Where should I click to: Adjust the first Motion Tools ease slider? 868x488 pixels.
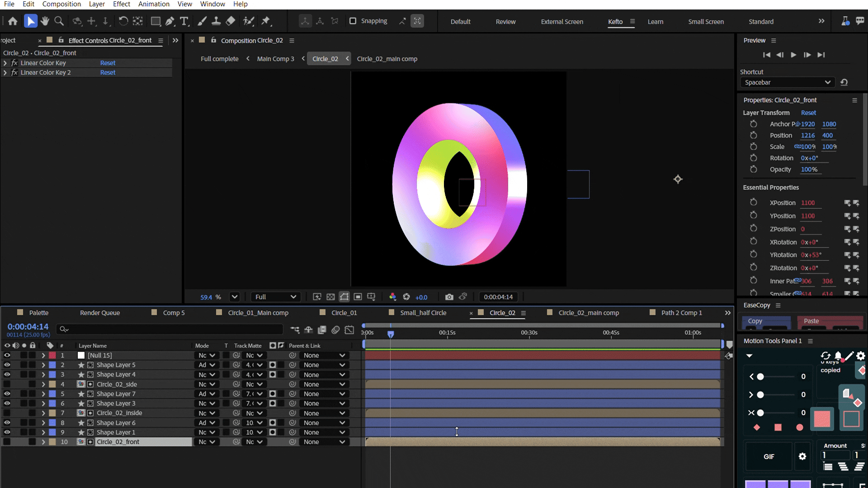point(760,377)
